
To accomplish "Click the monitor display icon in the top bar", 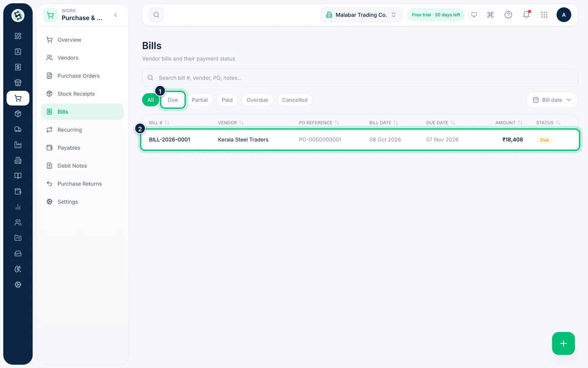I will tap(474, 15).
